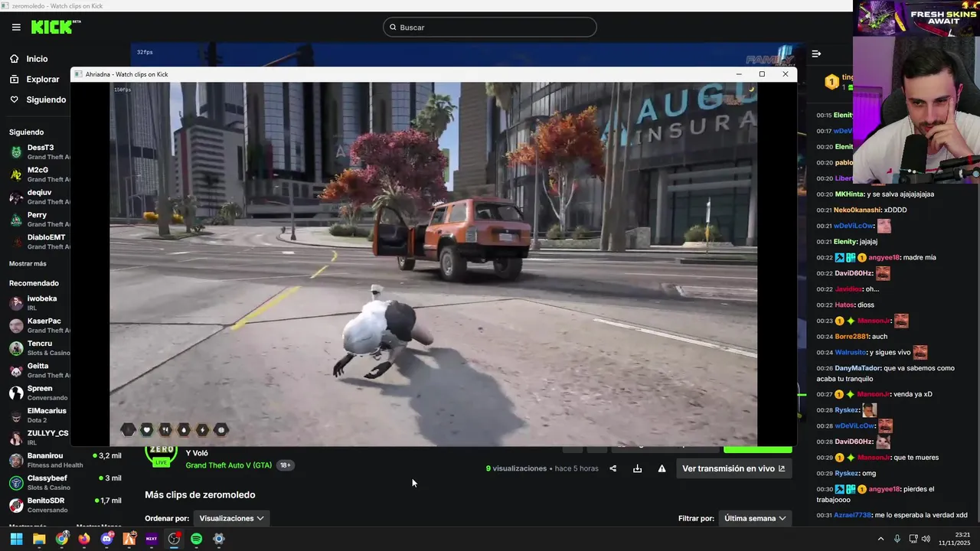Open Grand Theft Auto V (GTA) category link

(228, 465)
